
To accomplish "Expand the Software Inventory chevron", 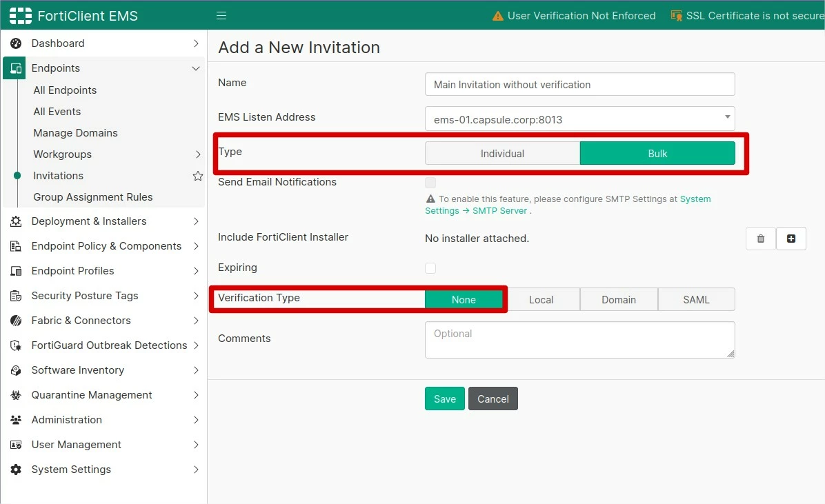I will coord(196,370).
